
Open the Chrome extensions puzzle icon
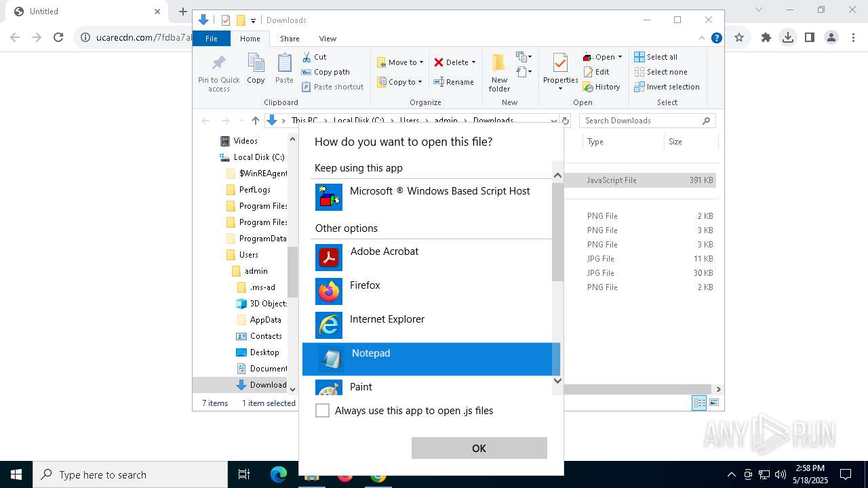pyautogui.click(x=766, y=37)
